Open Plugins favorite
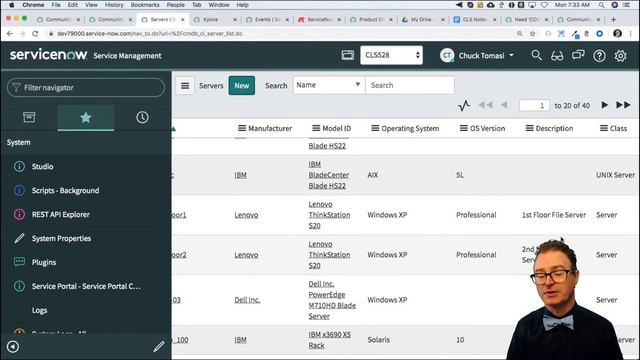Image resolution: width=640 pixels, height=360 pixels. [x=44, y=262]
